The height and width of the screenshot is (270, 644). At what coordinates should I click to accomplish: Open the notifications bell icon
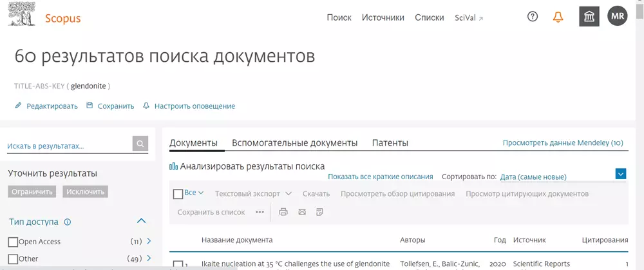tap(558, 17)
